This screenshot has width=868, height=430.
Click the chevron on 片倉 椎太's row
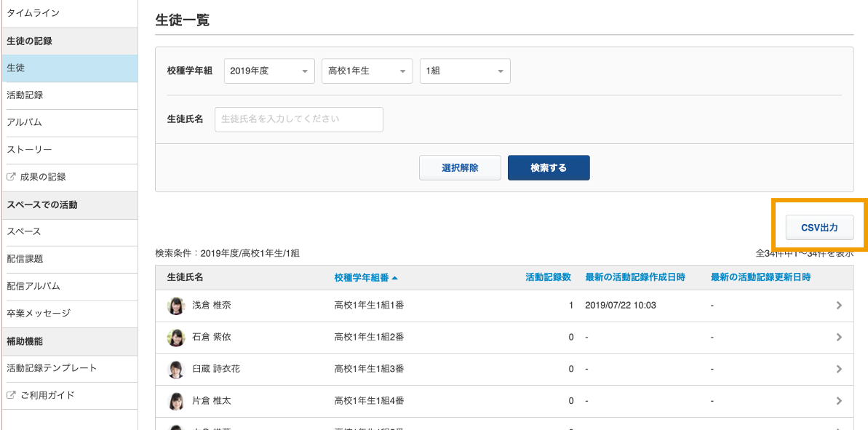click(839, 401)
